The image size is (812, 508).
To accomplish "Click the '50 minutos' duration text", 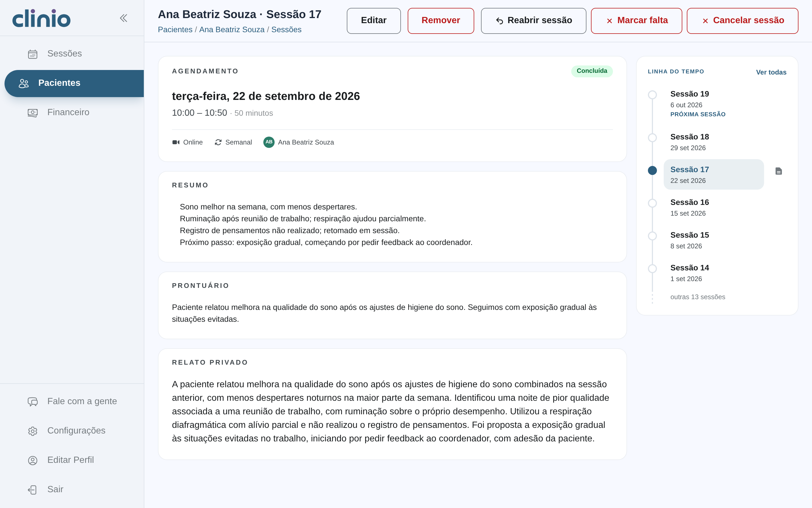I will 254,113.
